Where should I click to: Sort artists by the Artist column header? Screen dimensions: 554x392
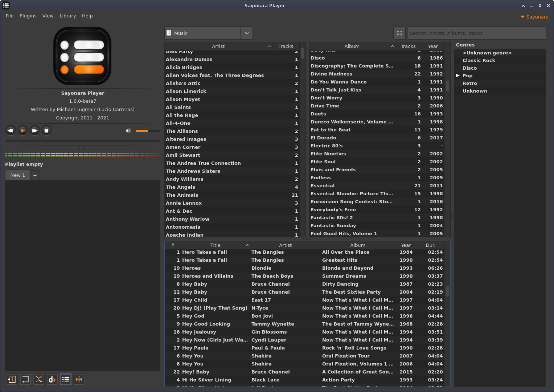218,46
